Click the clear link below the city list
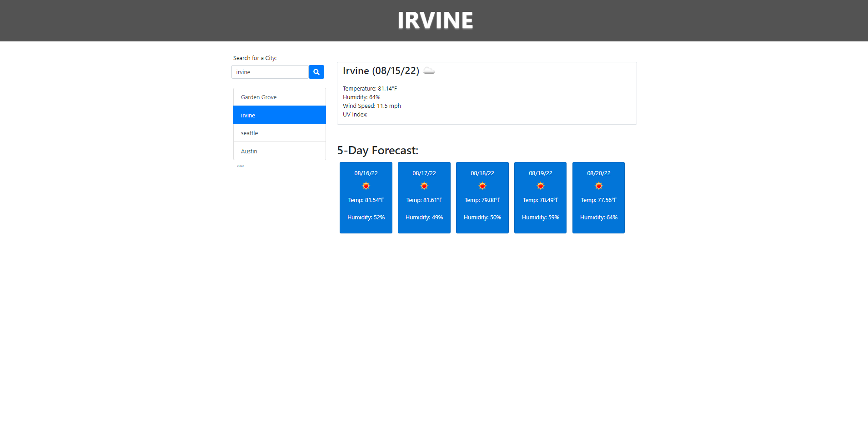868x425 pixels. (x=241, y=166)
